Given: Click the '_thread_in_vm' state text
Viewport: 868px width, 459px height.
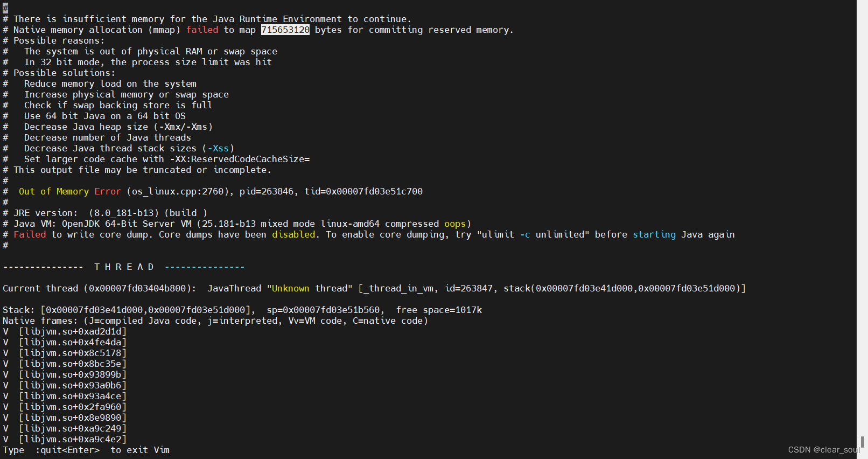Looking at the screenshot, I should coord(398,288).
